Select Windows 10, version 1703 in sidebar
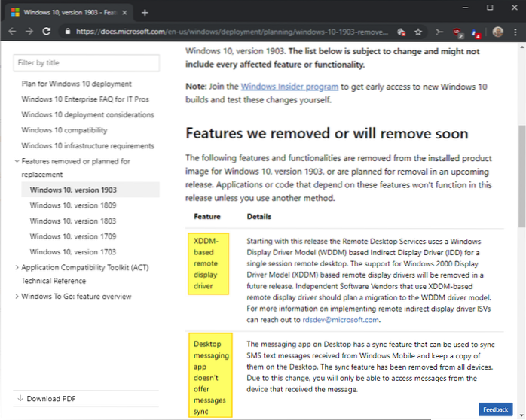This screenshot has height=420, width=526. (73, 251)
